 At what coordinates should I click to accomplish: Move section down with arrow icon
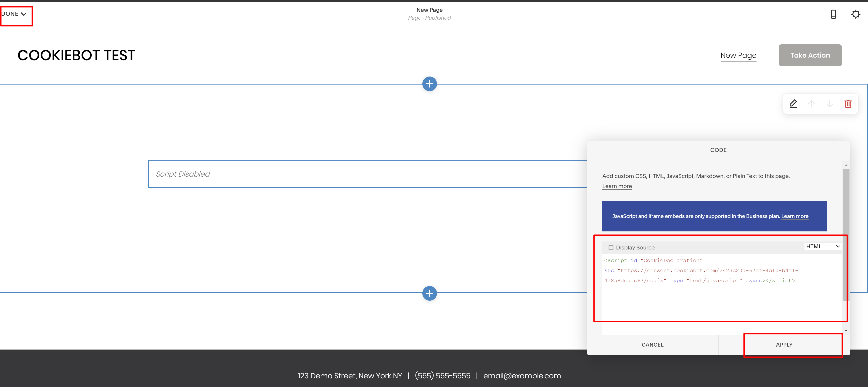click(830, 104)
